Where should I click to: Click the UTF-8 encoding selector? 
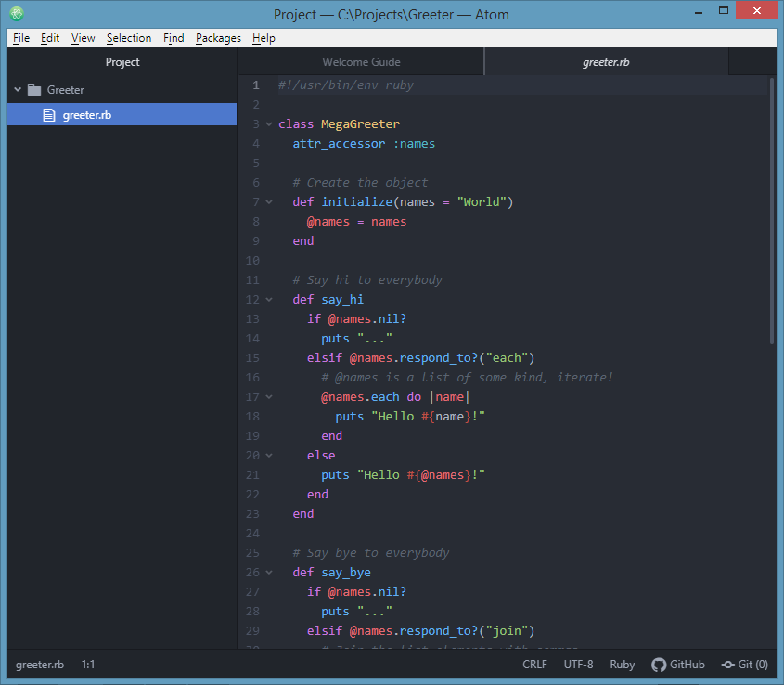pos(579,665)
